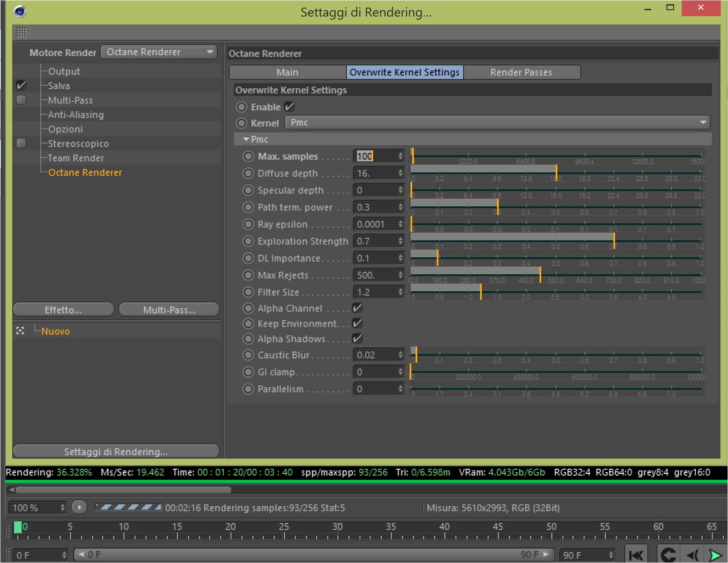Screen dimensions: 728x563
Task: Uncheck the Alpha Shadows checkbox
Action: click(357, 338)
